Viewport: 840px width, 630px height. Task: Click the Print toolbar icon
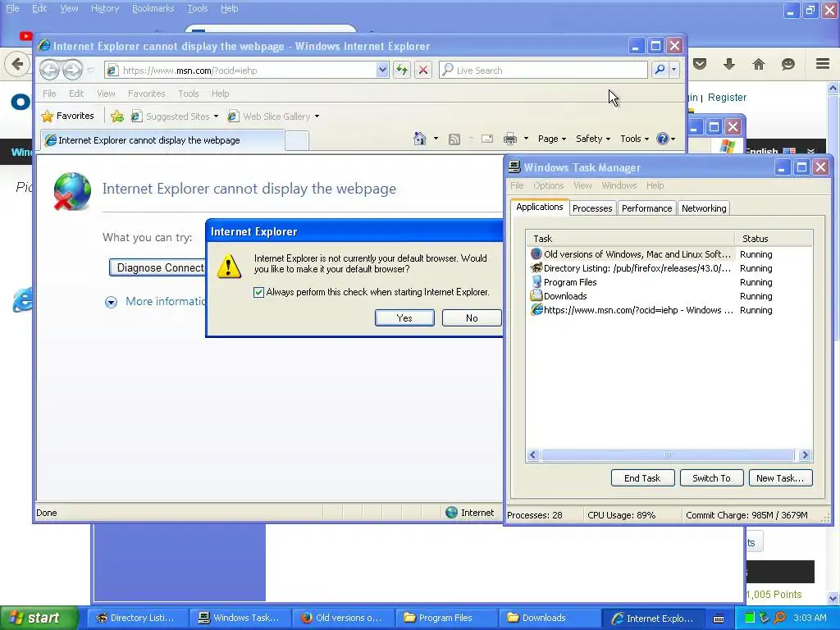click(510, 139)
